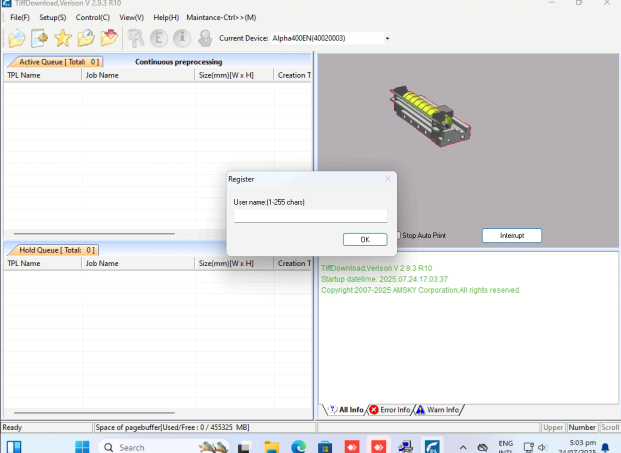Show hidden system tray icons

pyautogui.click(x=463, y=447)
